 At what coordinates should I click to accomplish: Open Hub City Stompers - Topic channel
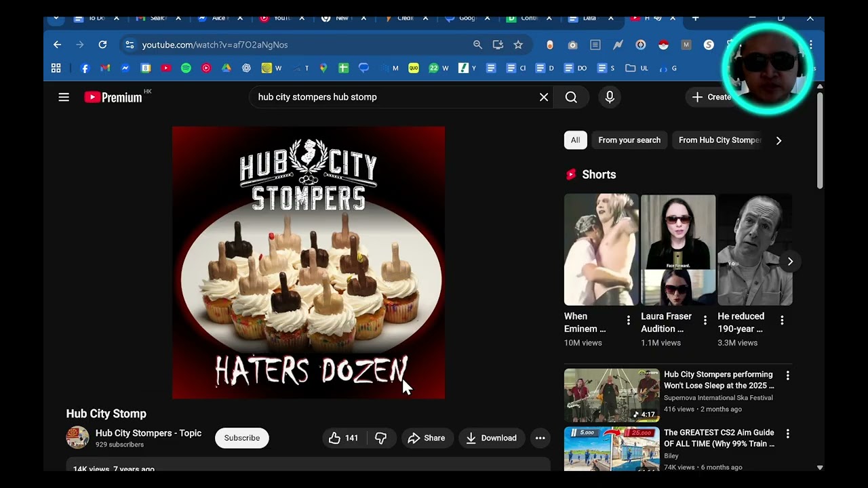149,433
